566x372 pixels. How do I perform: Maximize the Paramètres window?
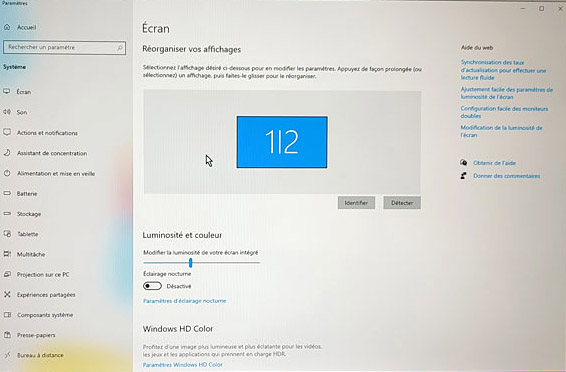click(x=541, y=8)
